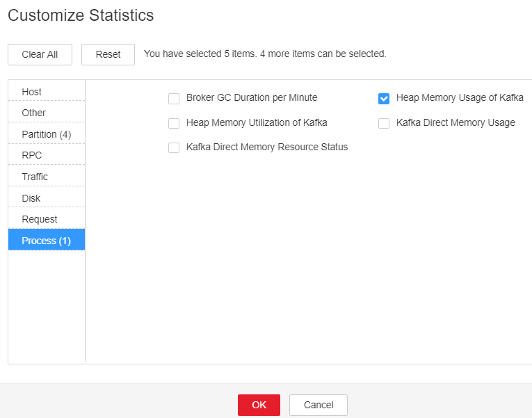Enable Heap Memory Utilization of Kafka checkbox
This screenshot has height=418, width=532.
pyautogui.click(x=174, y=123)
